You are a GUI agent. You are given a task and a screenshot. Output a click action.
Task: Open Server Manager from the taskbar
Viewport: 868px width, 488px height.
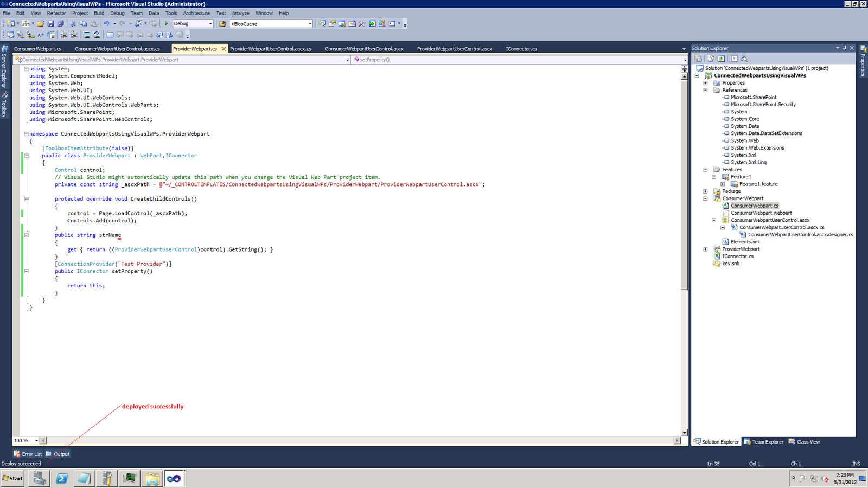pos(39,478)
